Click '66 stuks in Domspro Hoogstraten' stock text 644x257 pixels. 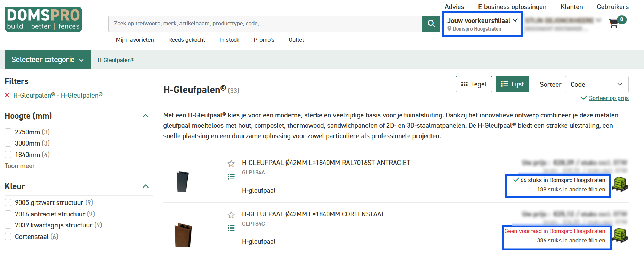[x=563, y=180]
